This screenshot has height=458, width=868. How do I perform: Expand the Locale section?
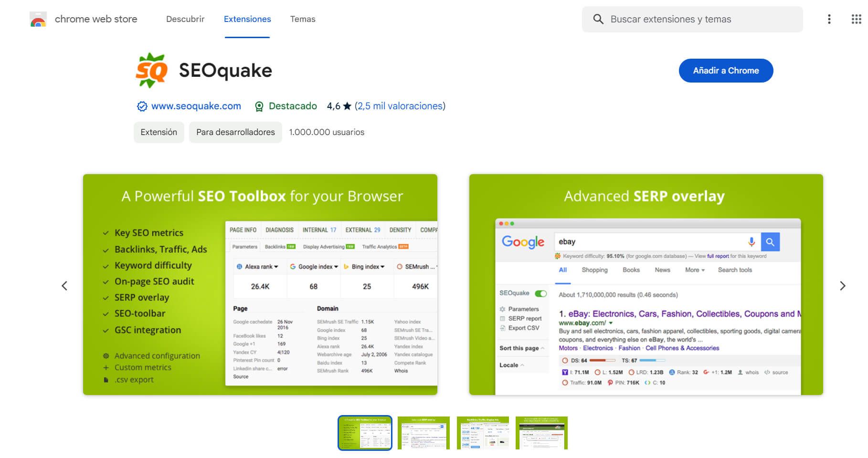tap(511, 365)
